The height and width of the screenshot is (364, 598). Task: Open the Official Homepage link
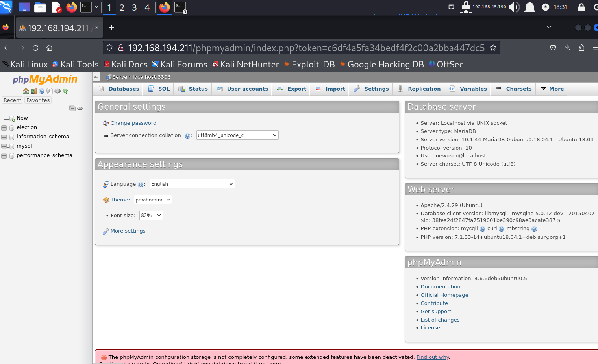[x=444, y=295]
